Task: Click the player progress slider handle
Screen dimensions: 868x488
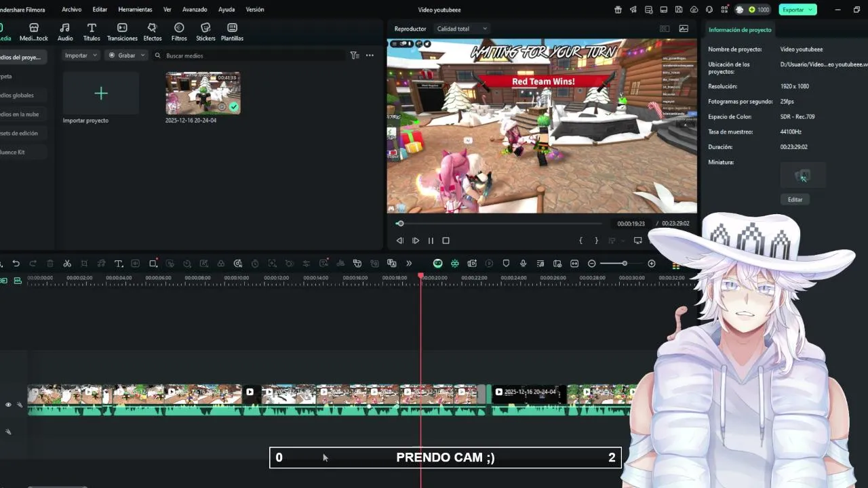Action: pos(400,224)
